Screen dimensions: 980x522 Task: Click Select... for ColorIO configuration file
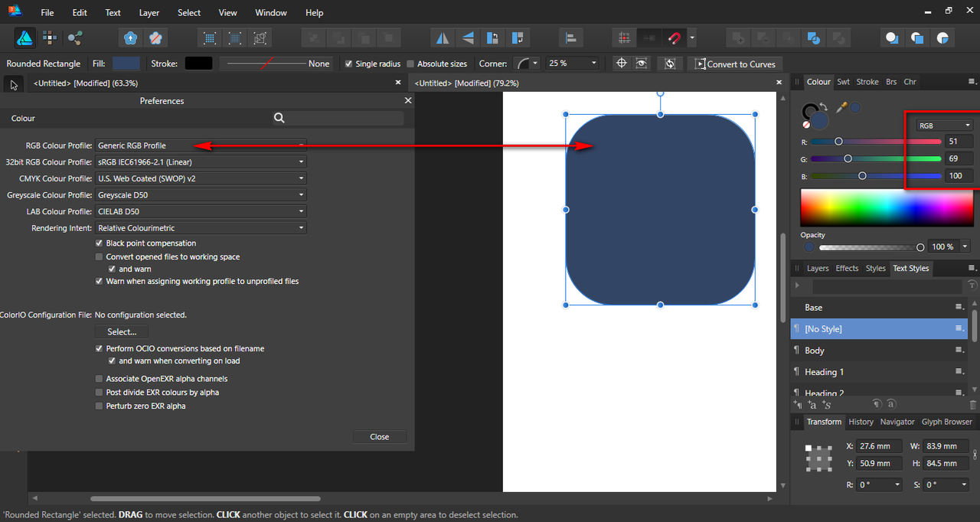(x=122, y=331)
